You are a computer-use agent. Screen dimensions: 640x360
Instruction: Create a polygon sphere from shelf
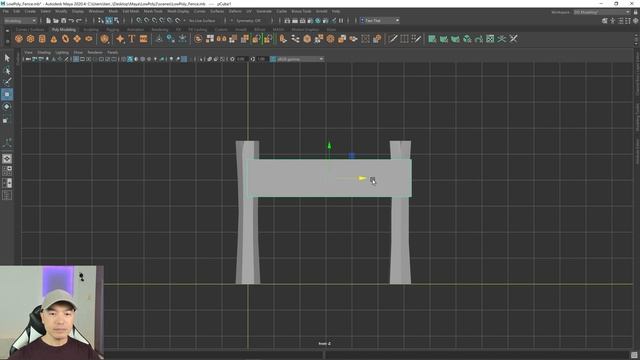point(19,39)
